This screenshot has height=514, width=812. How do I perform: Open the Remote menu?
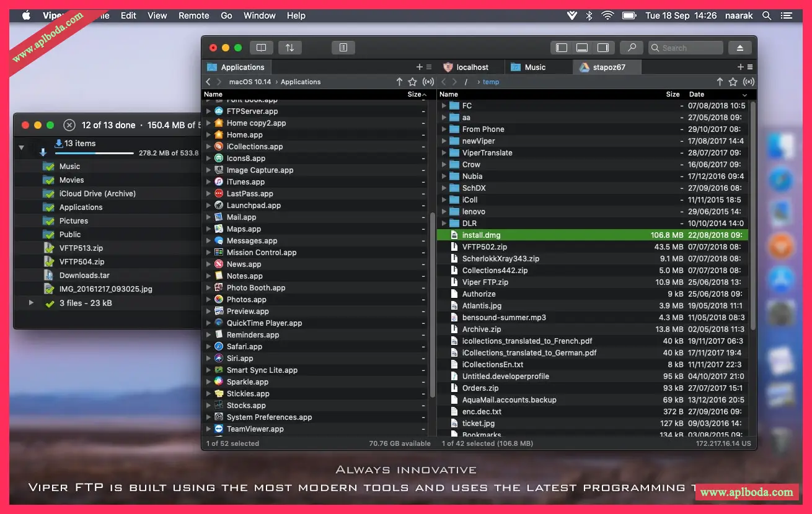click(x=193, y=15)
